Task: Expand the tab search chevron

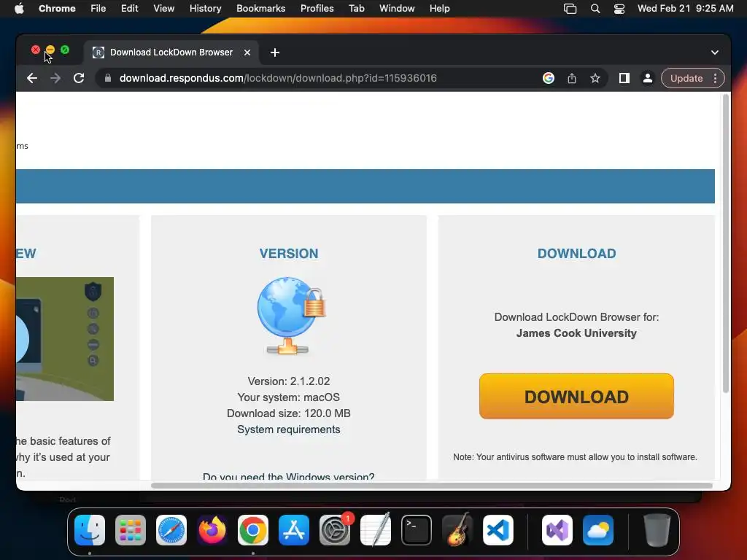Action: [x=715, y=52]
